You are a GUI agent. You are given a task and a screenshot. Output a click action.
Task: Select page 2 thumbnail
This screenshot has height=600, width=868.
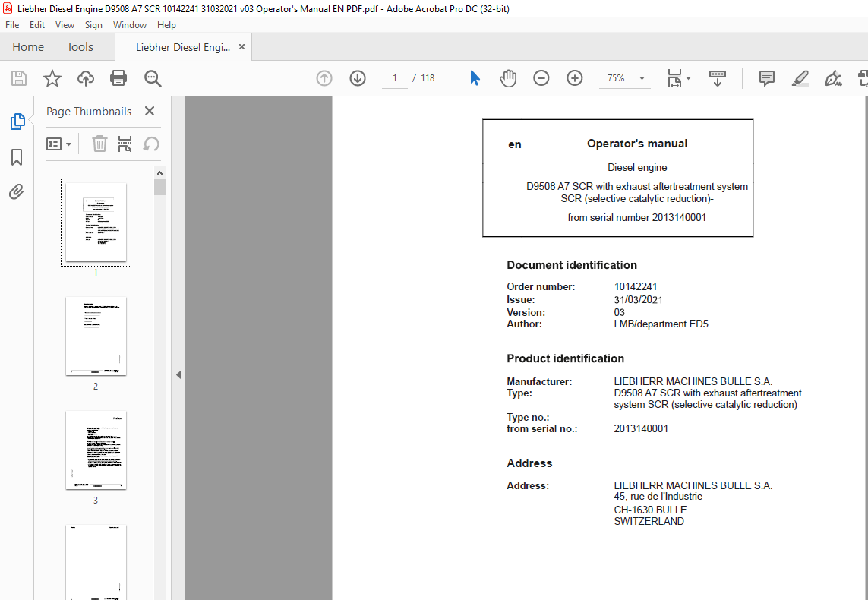tap(96, 336)
